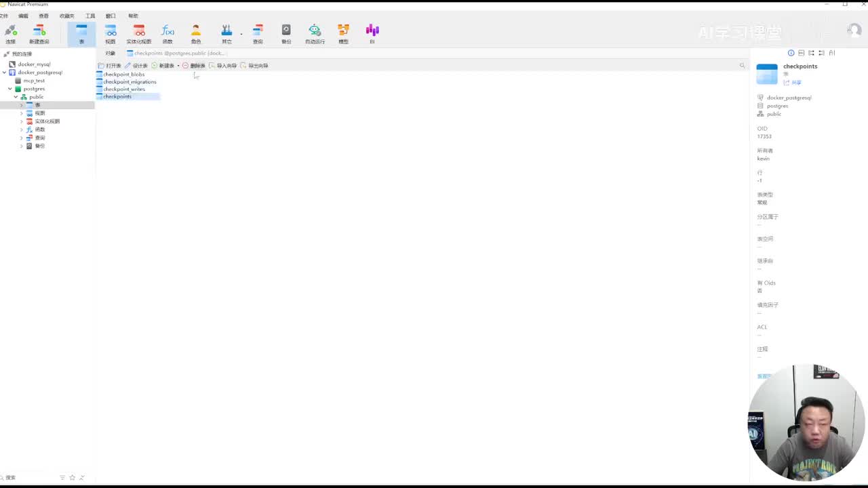Click the search magnifier above the object list
Viewport: 868px width, 488px height.
[x=742, y=66]
